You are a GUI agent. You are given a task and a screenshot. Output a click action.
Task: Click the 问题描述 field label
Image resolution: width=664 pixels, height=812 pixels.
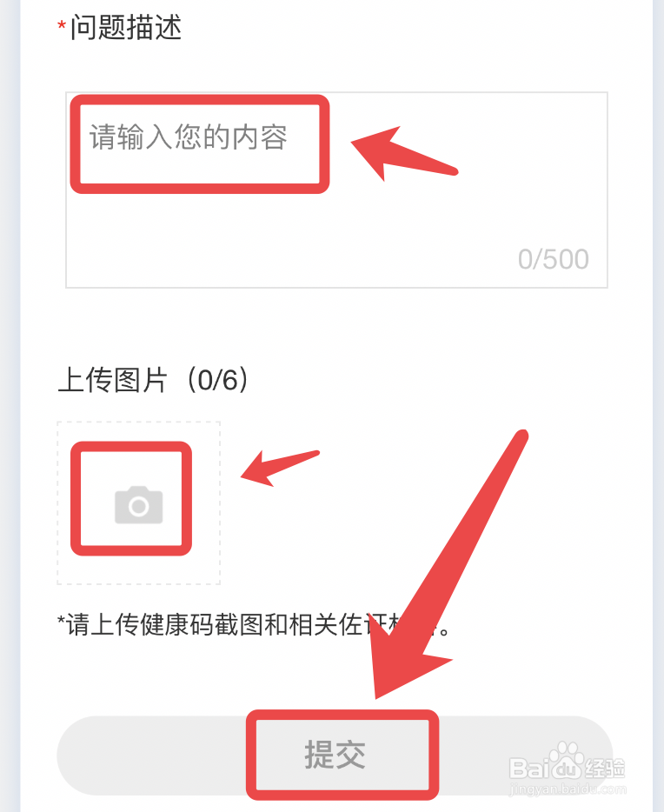(126, 27)
